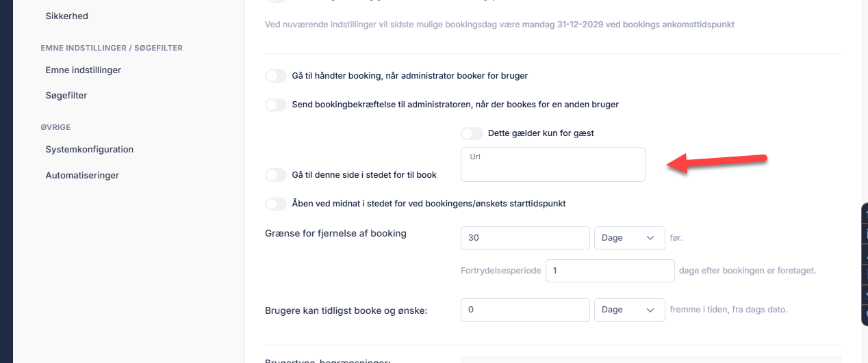
Task: Open Automatiseringer in the sidebar
Action: 82,175
